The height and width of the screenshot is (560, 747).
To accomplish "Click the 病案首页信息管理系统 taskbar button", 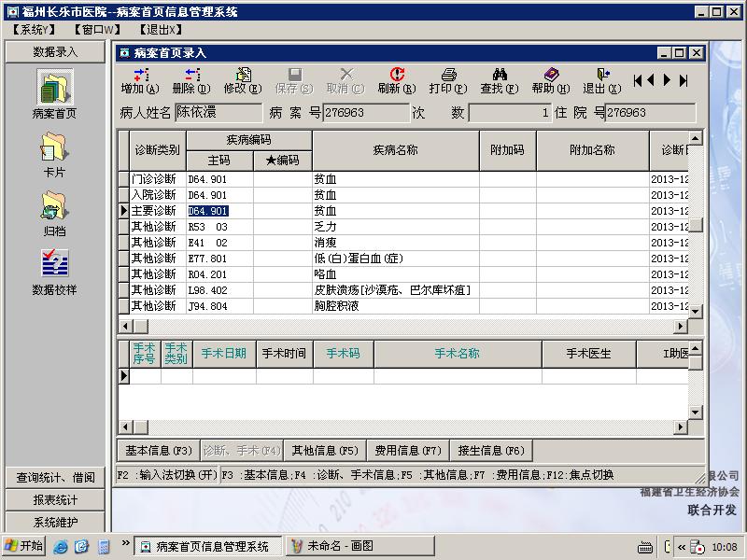I will 207,546.
